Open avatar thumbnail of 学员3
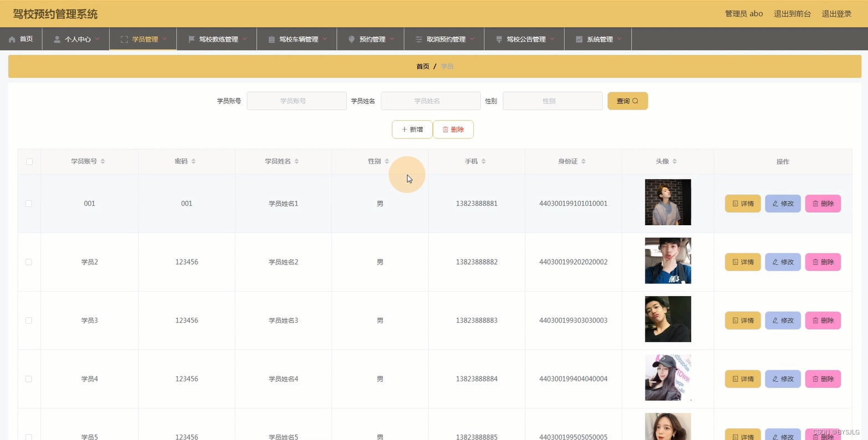Image resolution: width=868 pixels, height=440 pixels. coord(668,319)
